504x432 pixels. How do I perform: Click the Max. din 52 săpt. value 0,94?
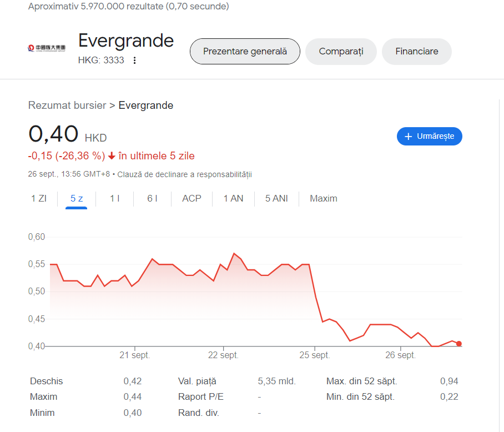pyautogui.click(x=449, y=381)
